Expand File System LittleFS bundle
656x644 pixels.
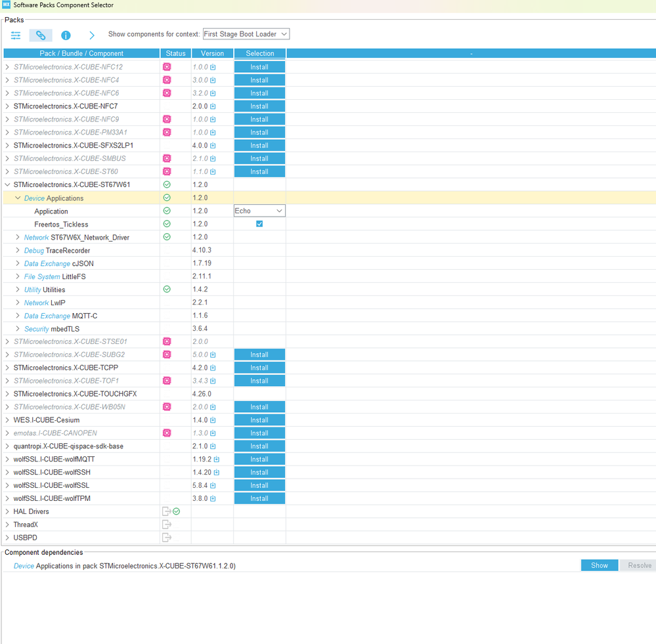(x=18, y=276)
